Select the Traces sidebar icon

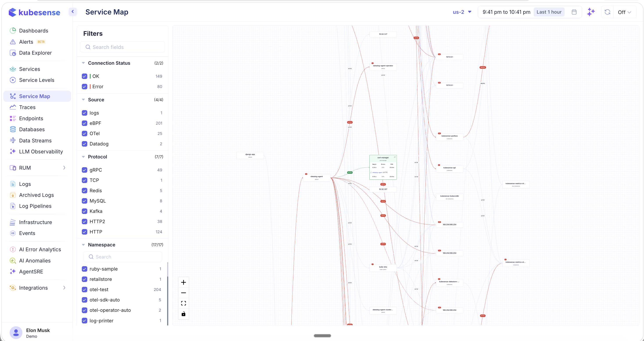[x=13, y=107]
